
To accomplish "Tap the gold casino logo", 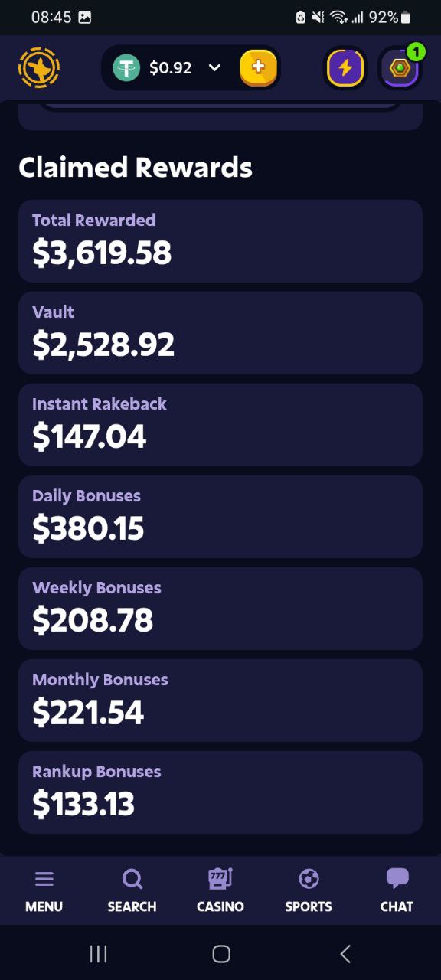I will (x=39, y=68).
